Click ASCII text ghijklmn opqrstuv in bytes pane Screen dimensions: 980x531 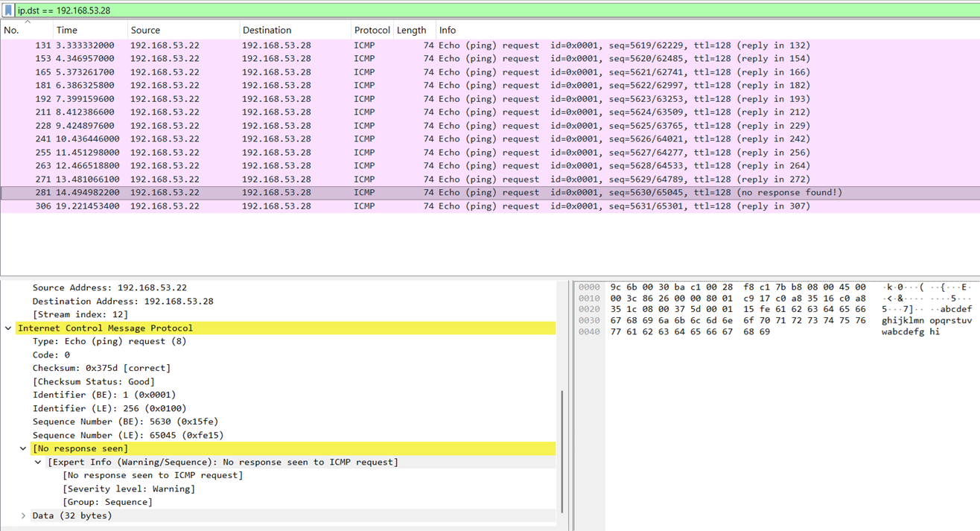(926, 321)
